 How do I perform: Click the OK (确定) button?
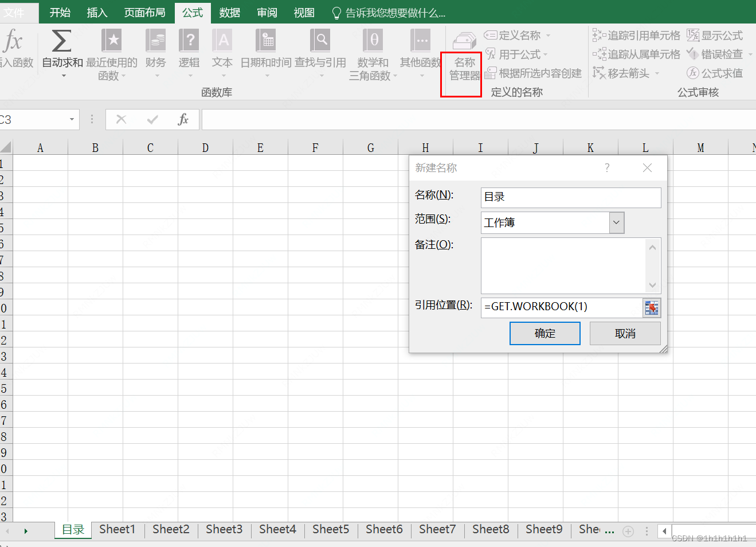[545, 333]
